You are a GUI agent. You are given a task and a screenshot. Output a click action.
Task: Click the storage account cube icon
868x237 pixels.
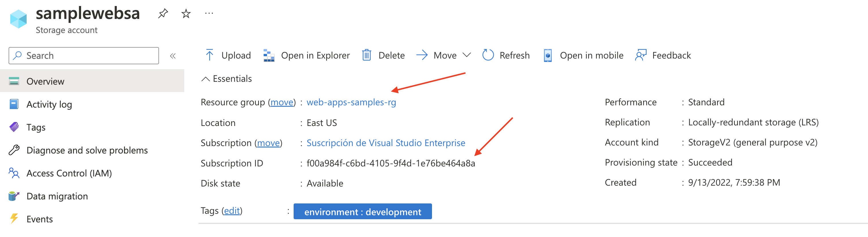(x=19, y=19)
